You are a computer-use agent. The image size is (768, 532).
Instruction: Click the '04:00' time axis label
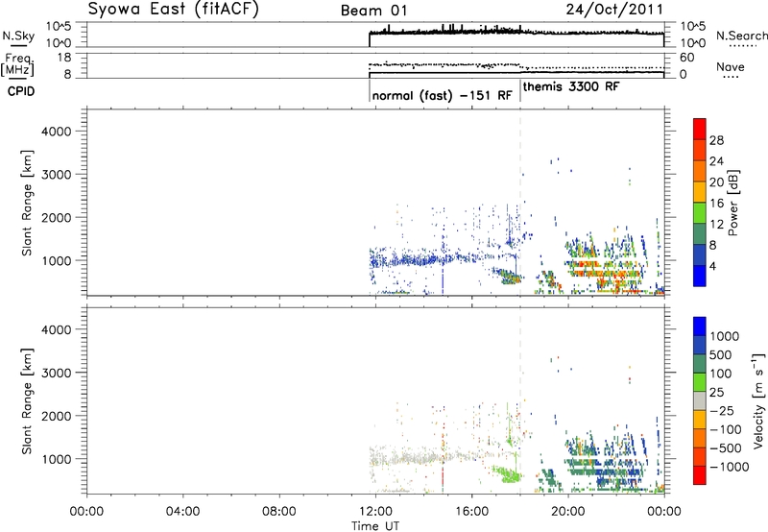pos(182,511)
